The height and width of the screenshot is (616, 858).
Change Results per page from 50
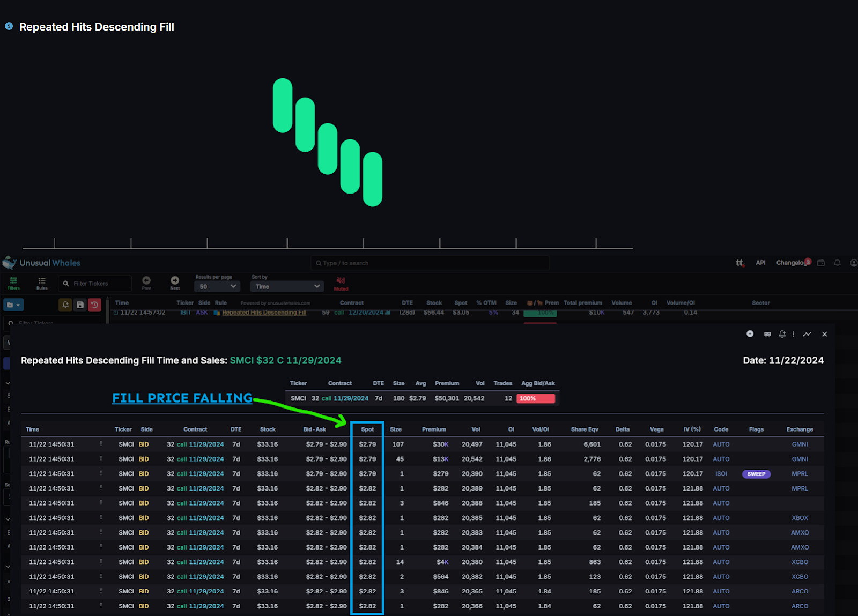pos(217,286)
